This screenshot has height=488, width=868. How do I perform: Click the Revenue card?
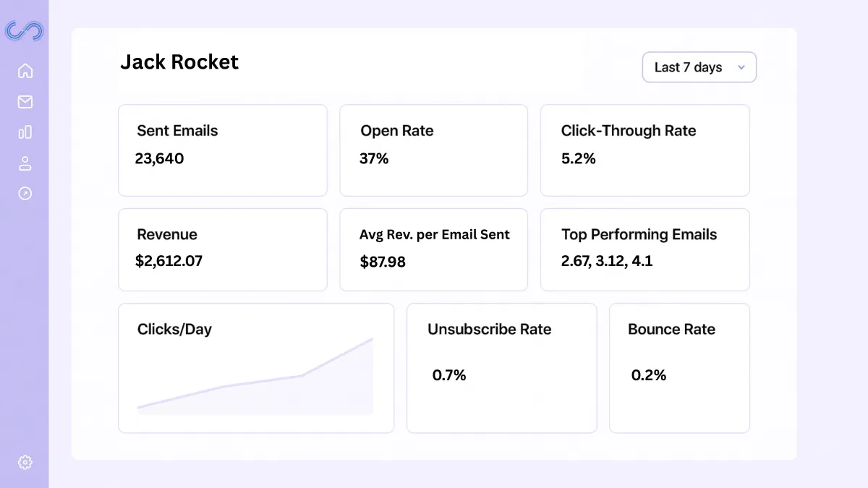pyautogui.click(x=223, y=249)
